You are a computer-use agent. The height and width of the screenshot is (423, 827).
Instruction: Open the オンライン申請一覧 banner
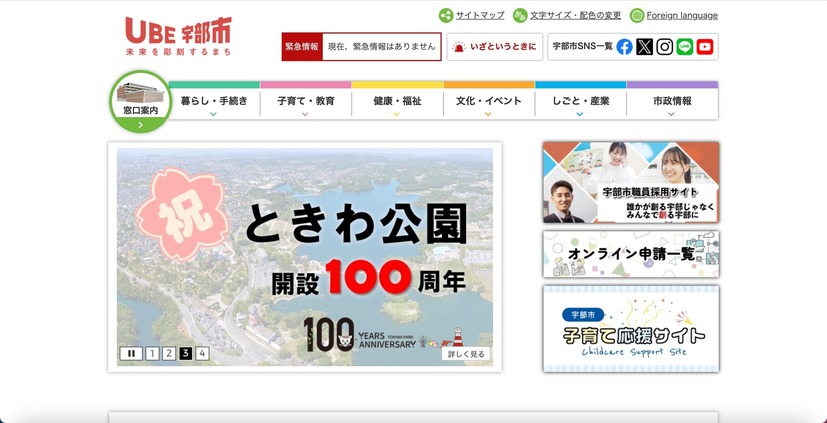click(x=630, y=254)
